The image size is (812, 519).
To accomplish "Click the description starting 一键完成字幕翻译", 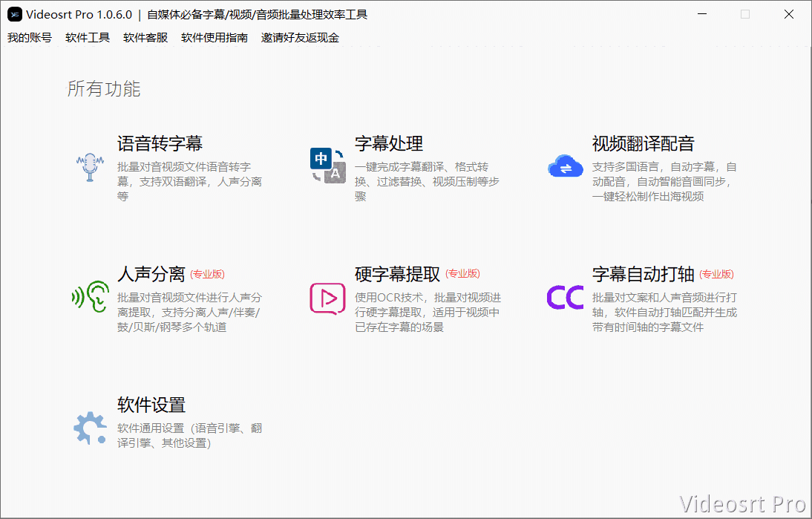I will coord(428,181).
